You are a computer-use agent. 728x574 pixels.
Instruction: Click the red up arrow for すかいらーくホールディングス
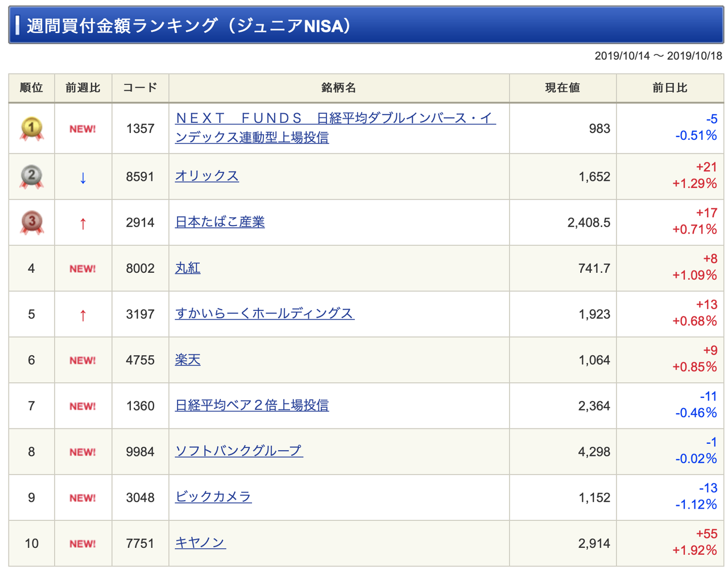83,315
